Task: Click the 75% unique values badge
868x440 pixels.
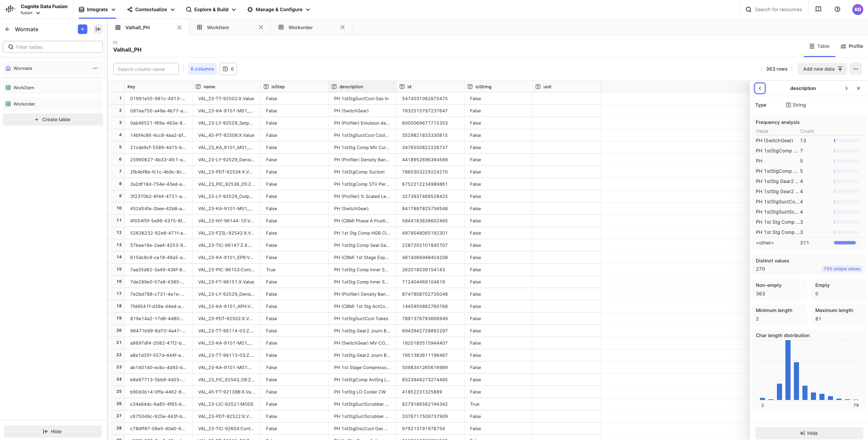Action: coord(842,269)
